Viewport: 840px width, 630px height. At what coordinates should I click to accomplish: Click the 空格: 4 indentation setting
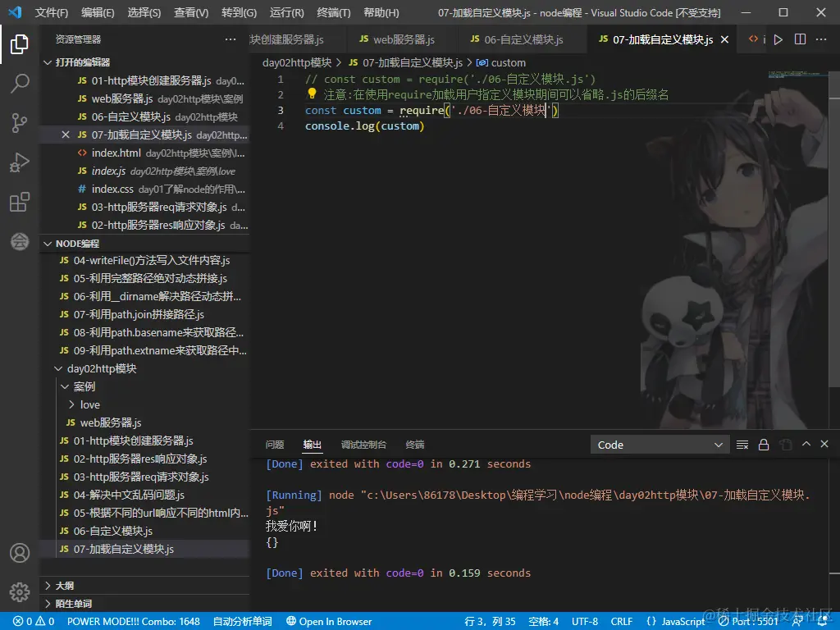click(x=543, y=622)
